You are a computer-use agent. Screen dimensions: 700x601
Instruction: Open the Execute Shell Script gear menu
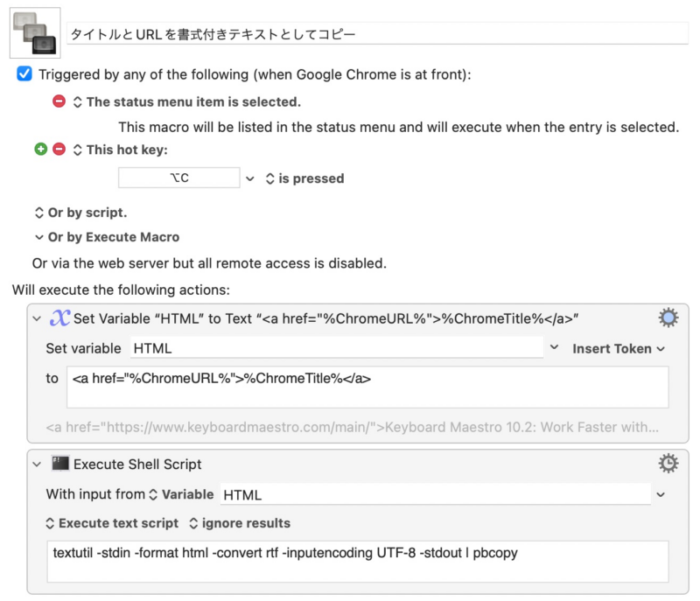[668, 464]
